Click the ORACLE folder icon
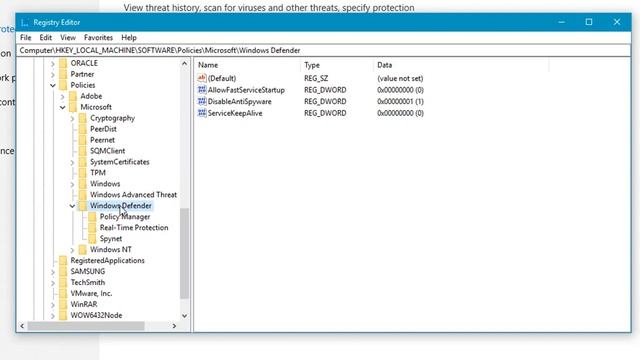 63,63
